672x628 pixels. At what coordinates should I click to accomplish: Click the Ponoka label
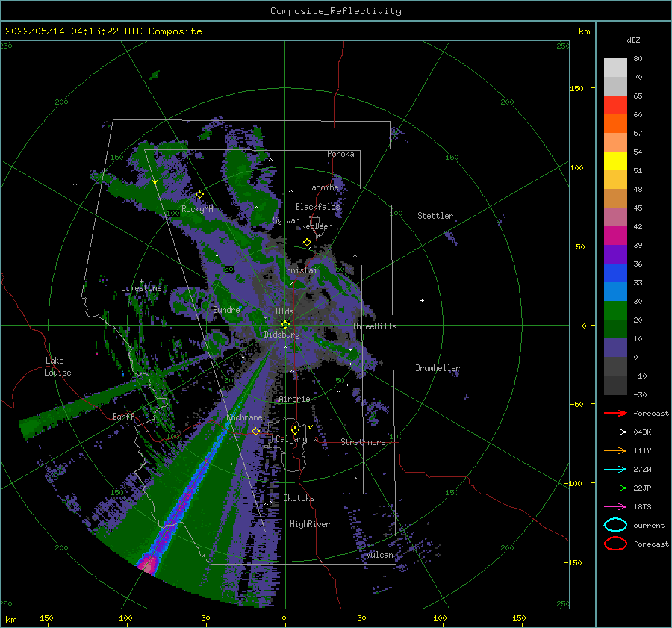(340, 154)
